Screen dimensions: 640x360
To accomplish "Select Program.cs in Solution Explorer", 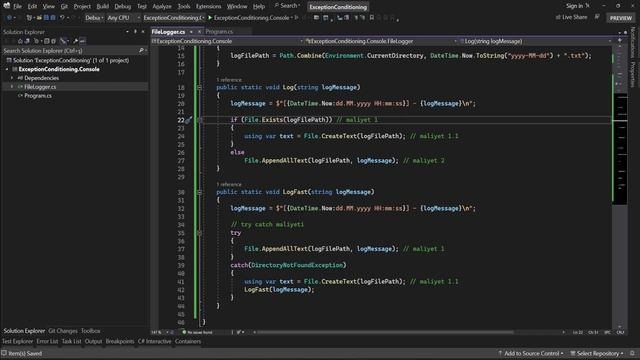I will (38, 96).
